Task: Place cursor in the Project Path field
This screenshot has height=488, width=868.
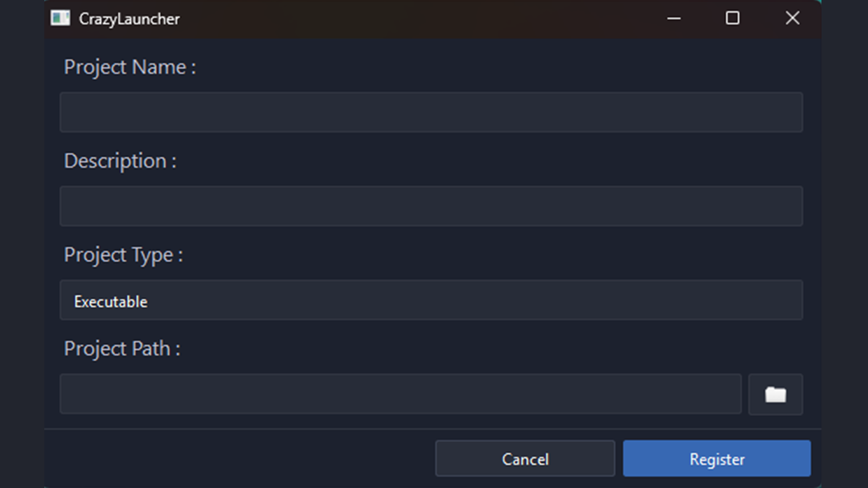Action: click(400, 394)
